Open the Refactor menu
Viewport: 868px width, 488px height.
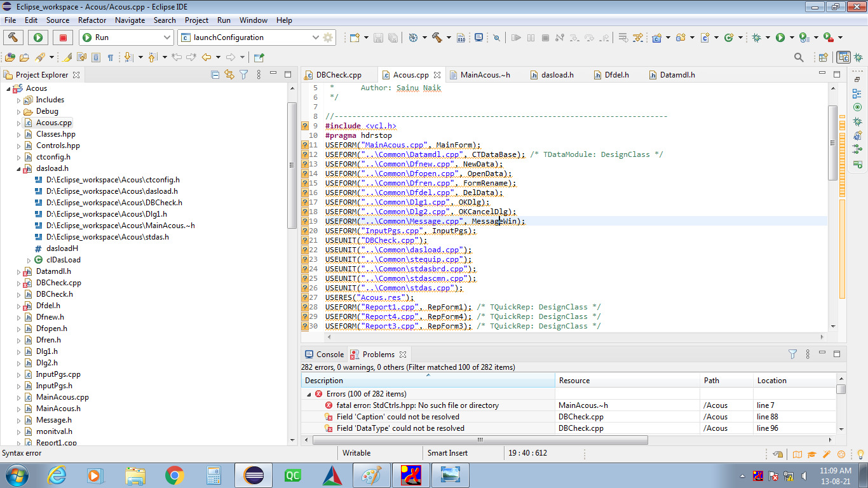[x=92, y=20]
